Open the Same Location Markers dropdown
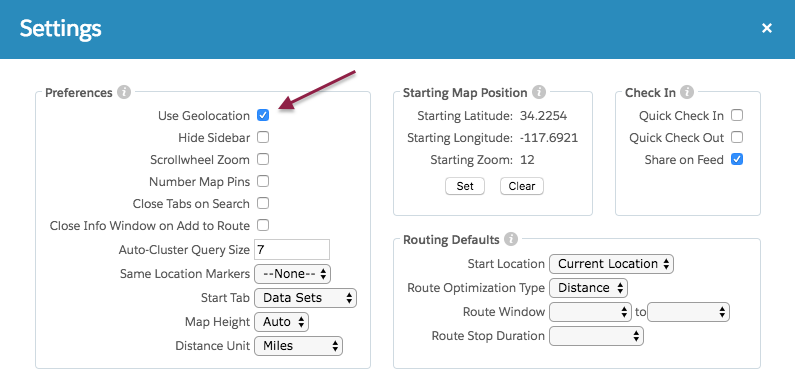Screen dimensions: 795x371 click(x=293, y=274)
